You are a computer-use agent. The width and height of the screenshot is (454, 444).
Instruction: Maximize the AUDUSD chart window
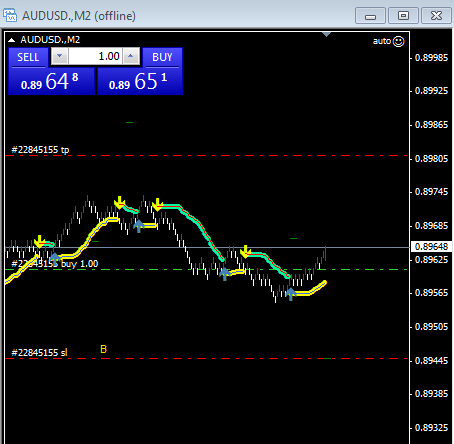coord(403,15)
